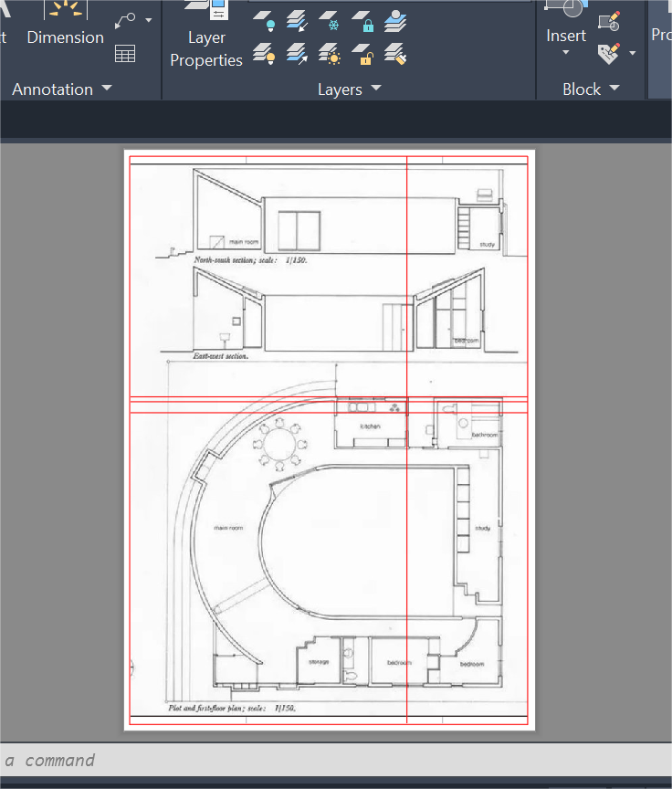The width and height of the screenshot is (672, 789).
Task: Click the Make Current layer icon
Action: [395, 21]
